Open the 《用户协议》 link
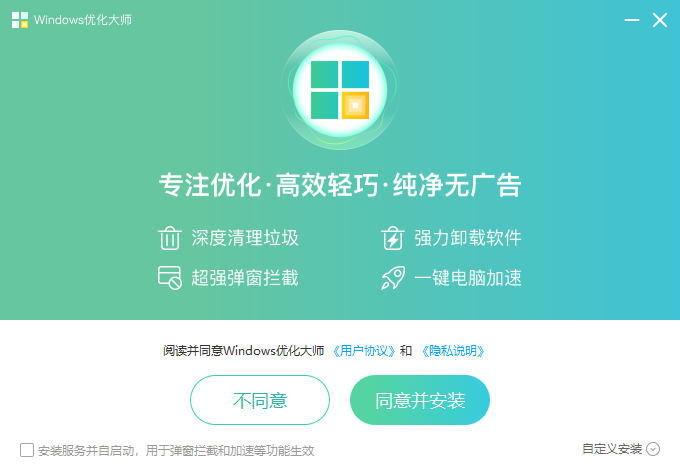Viewport: 680px width, 476px height. [x=364, y=351]
